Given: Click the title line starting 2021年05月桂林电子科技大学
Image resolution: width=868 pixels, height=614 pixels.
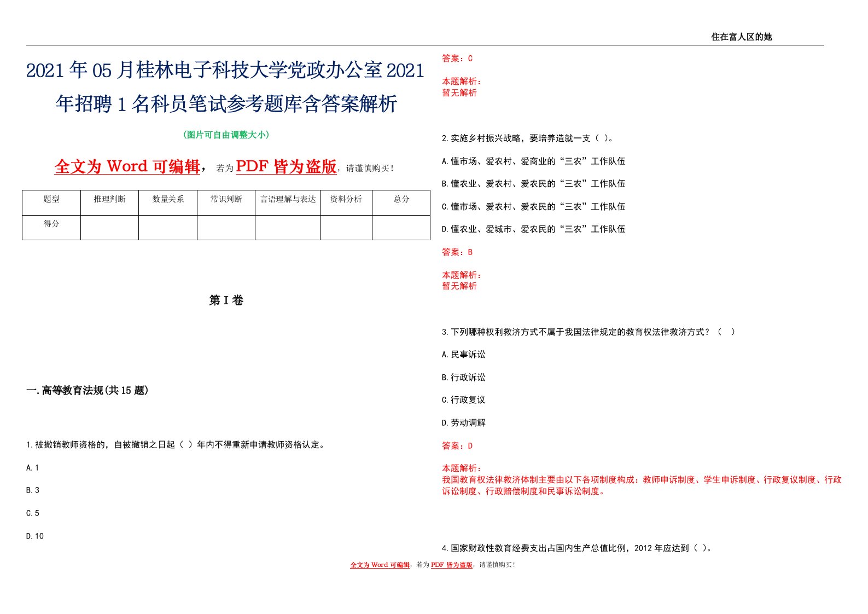Looking at the screenshot, I should tap(225, 71).
